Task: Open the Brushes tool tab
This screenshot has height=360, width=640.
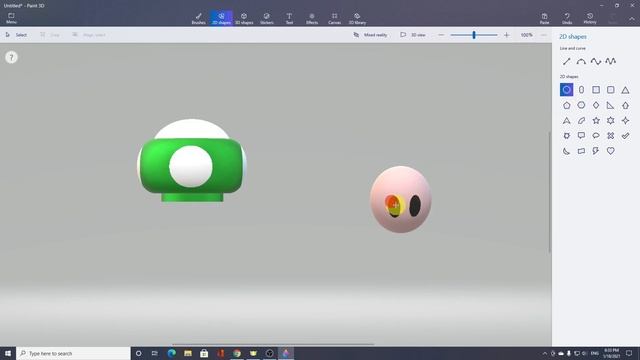Action: 198,18
